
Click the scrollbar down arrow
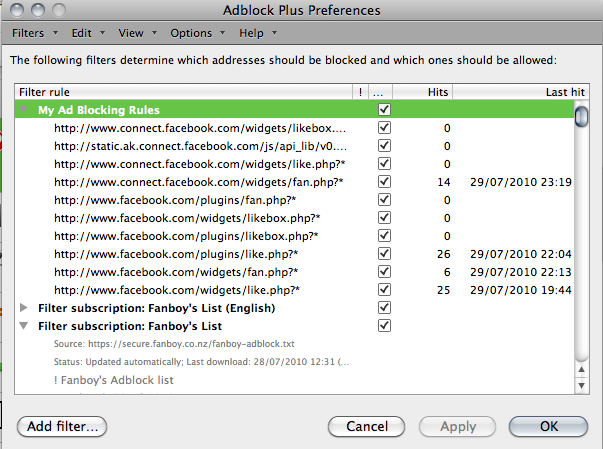[581, 386]
